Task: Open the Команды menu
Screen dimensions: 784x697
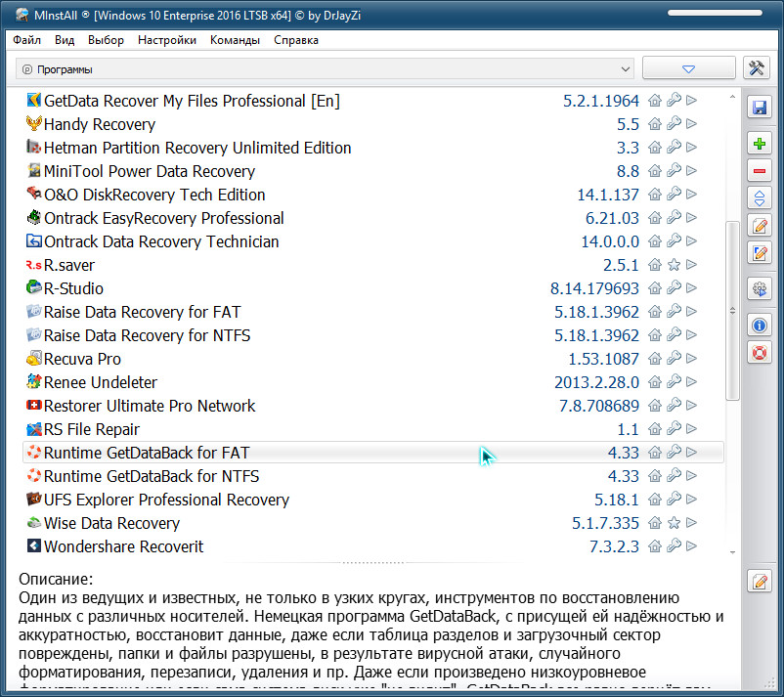Action: click(236, 40)
